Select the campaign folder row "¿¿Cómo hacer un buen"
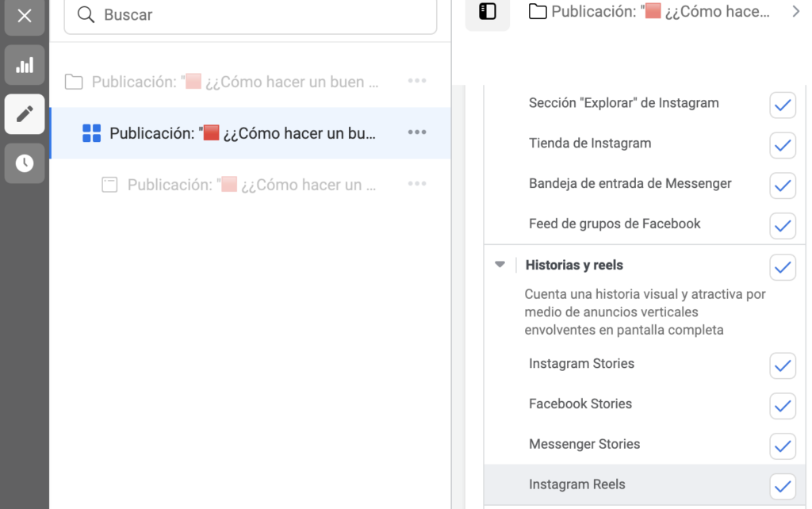Viewport: 812px width, 509px height. point(250,82)
